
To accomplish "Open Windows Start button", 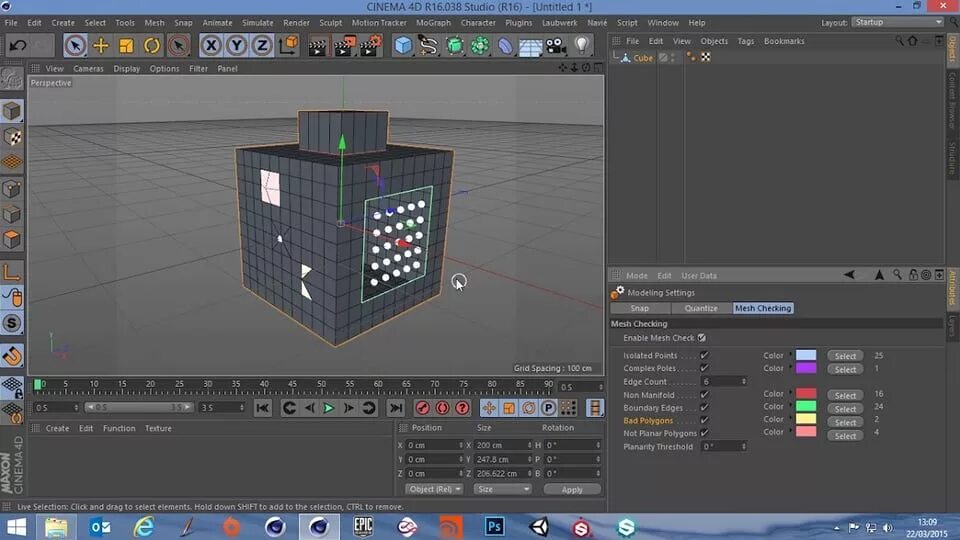I will point(16,527).
